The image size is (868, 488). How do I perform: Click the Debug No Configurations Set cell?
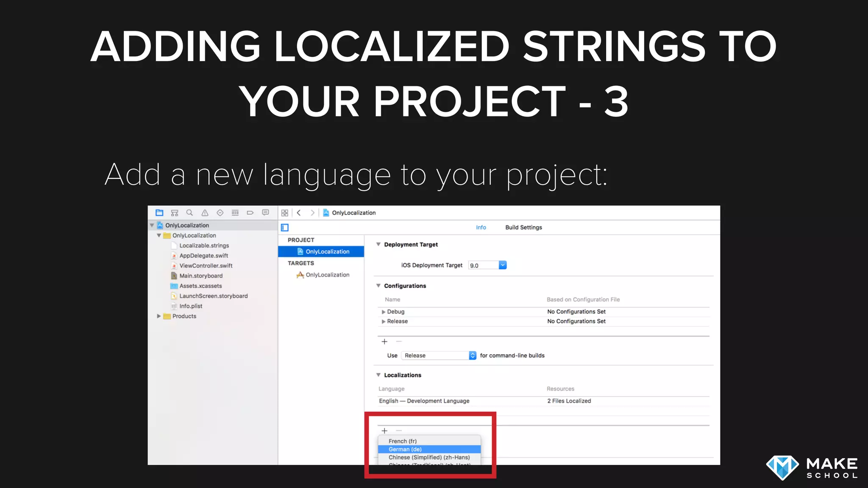pyautogui.click(x=576, y=312)
